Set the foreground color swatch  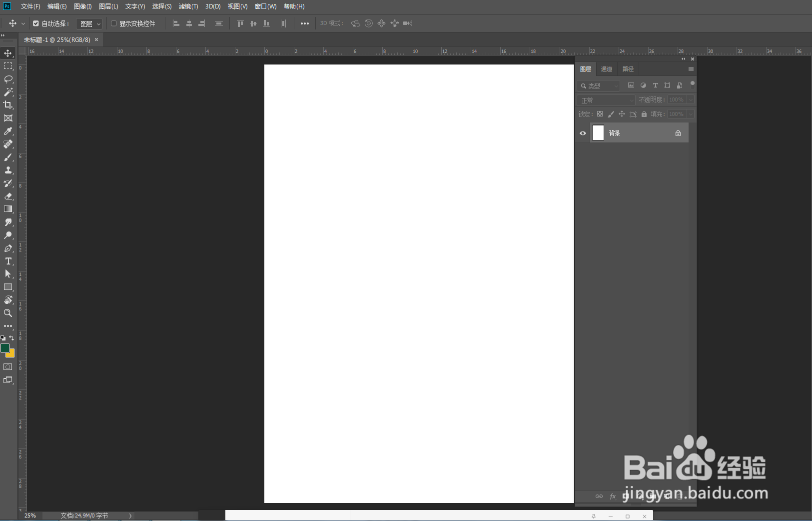(4, 347)
